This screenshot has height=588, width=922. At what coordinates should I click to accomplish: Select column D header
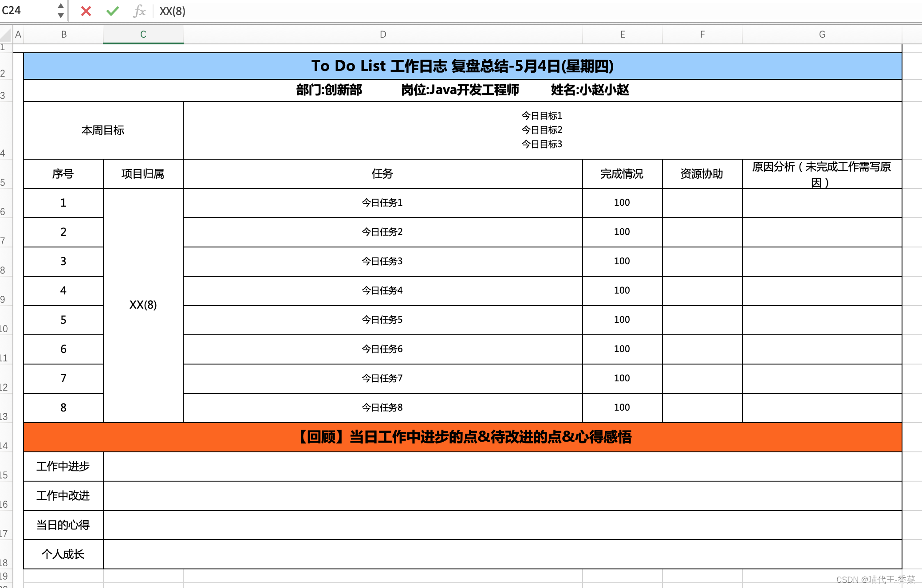coord(383,35)
